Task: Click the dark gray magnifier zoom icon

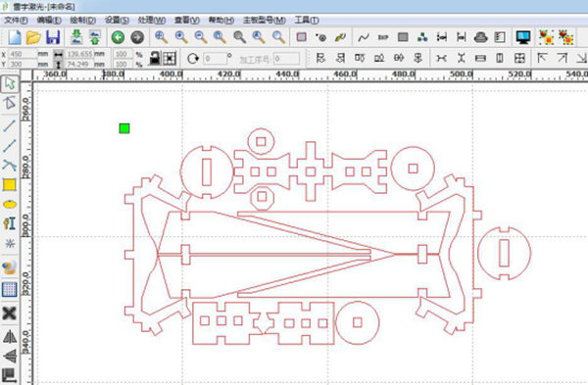Action: point(240,37)
